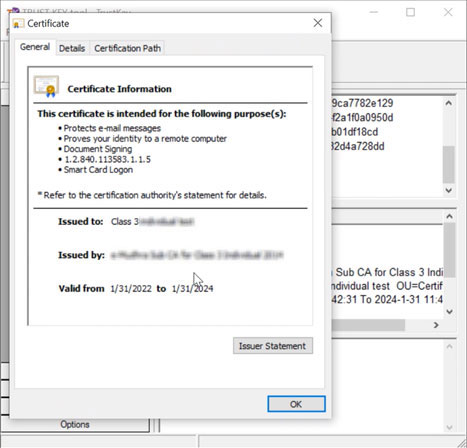Click the certificate ribbon icon
The image size is (467, 448).
pos(46,86)
